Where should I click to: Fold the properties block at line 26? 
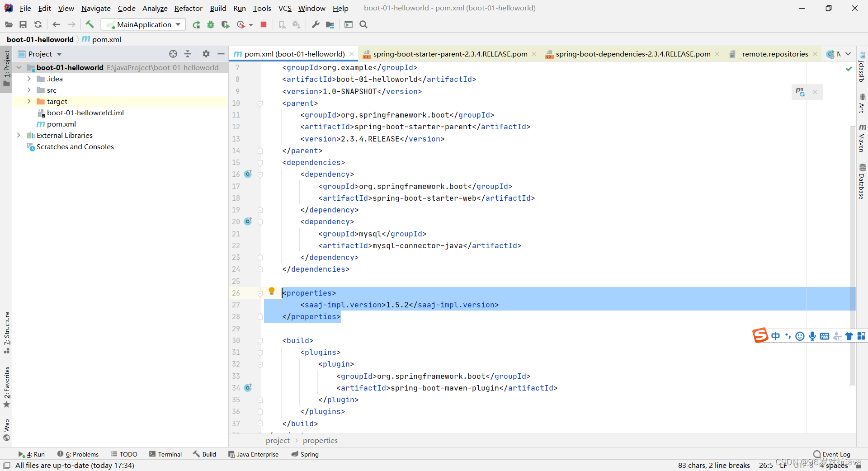(260, 293)
